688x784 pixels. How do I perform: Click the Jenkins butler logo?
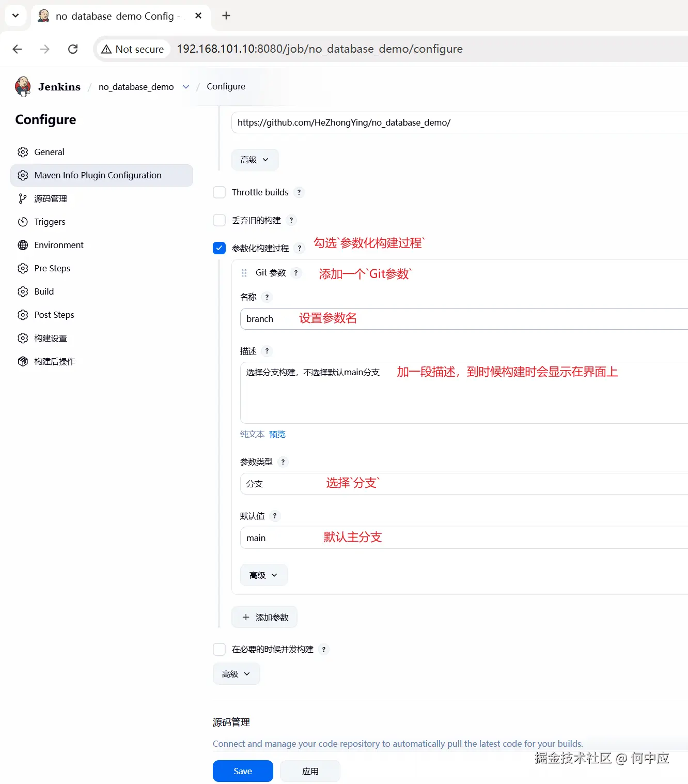pyautogui.click(x=23, y=86)
